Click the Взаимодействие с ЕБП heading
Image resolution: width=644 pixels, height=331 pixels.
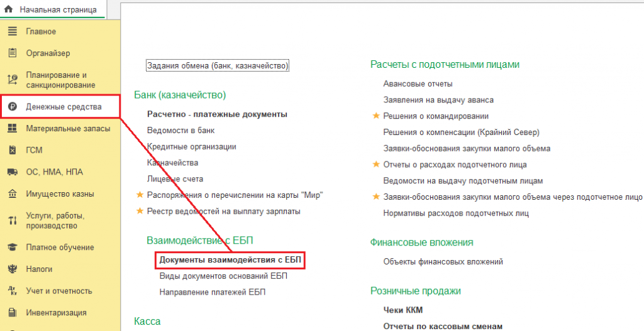200,241
